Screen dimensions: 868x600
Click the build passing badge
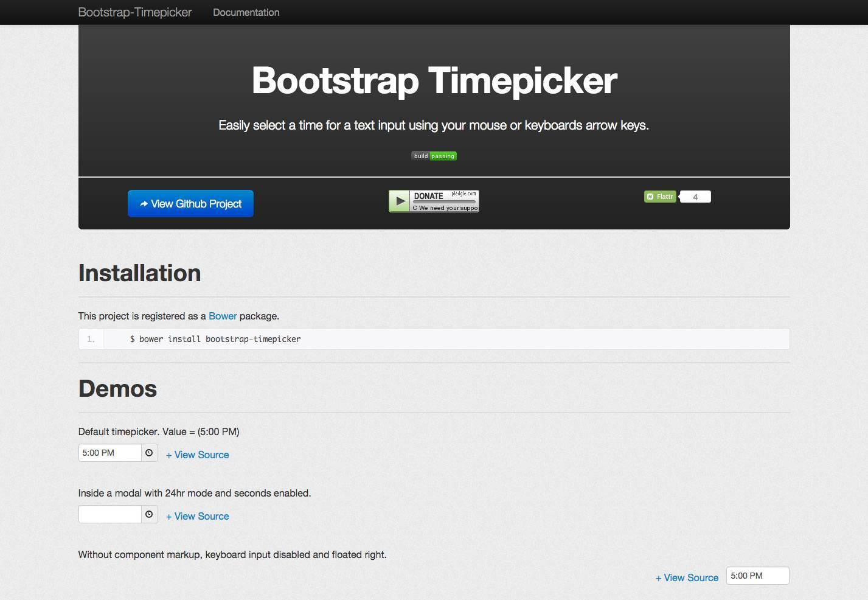[x=434, y=156]
